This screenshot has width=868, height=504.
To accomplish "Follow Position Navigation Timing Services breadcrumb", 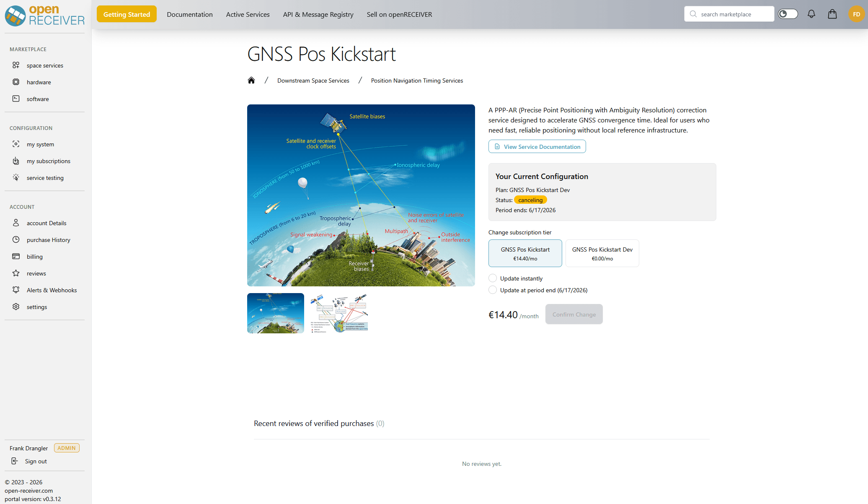I will pos(417,81).
